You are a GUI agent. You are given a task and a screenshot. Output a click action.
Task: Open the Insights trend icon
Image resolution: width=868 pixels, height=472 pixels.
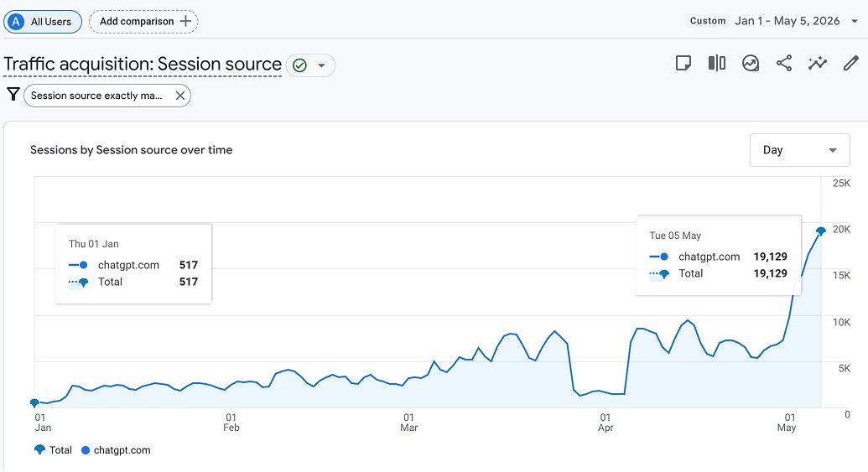coord(751,63)
